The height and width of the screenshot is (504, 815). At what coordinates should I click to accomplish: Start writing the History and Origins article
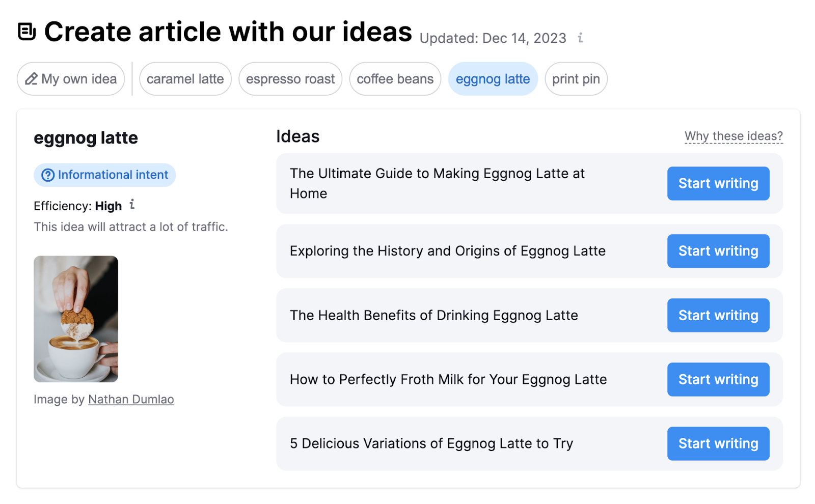(x=718, y=251)
